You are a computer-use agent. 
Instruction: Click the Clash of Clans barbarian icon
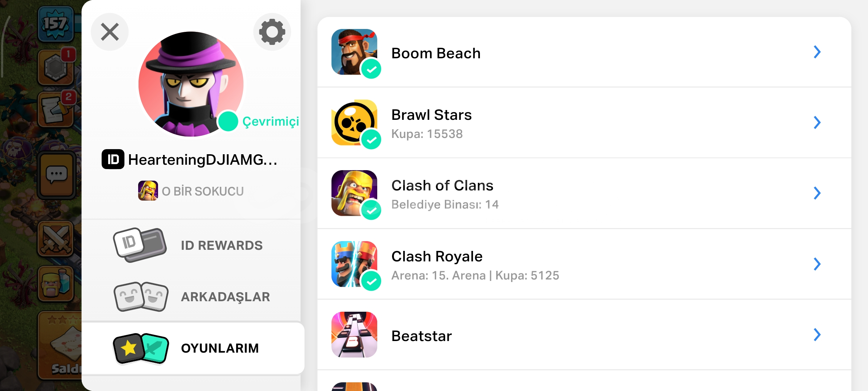pyautogui.click(x=354, y=193)
